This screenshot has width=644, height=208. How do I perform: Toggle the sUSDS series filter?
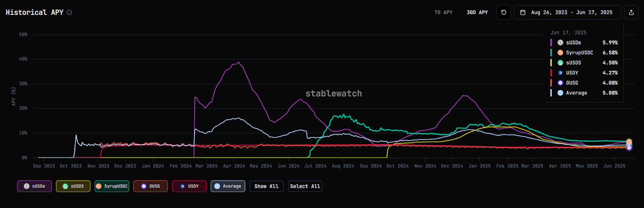[x=73, y=186]
